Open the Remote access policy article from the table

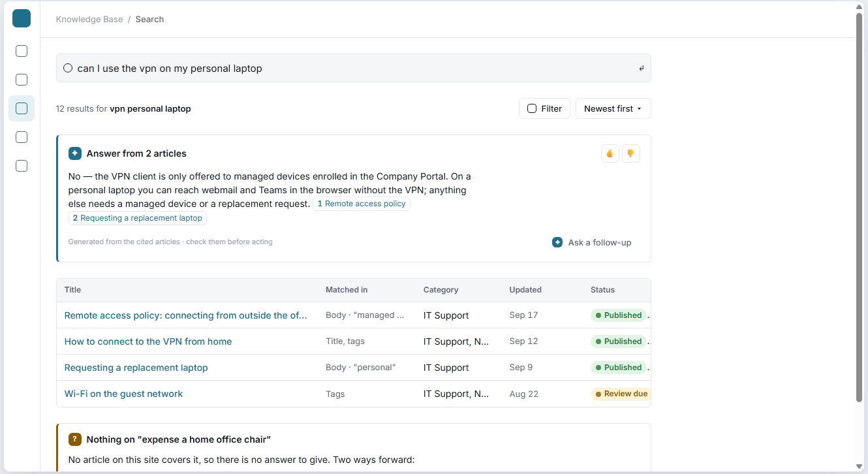[186, 315]
